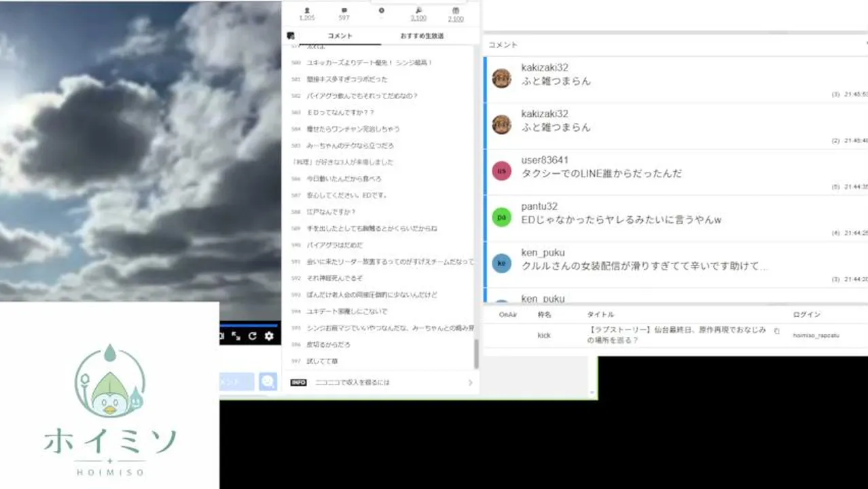868x489 pixels.
Task: Select comment みーちゃんのテクなら立つだろ
Action: (350, 145)
